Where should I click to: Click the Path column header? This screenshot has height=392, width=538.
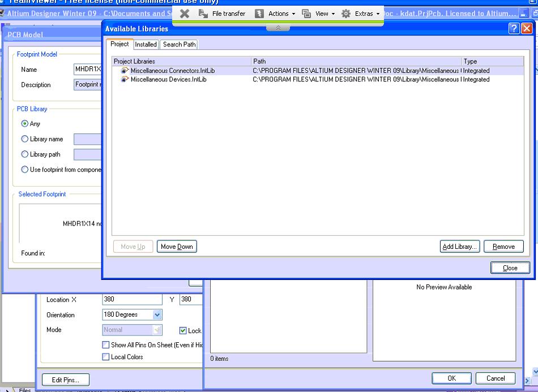356,61
